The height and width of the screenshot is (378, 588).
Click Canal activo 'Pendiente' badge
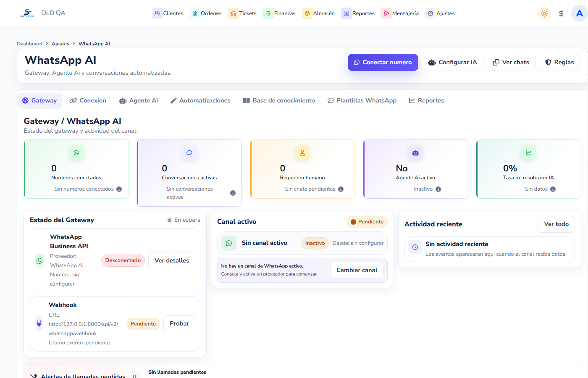[x=367, y=222]
